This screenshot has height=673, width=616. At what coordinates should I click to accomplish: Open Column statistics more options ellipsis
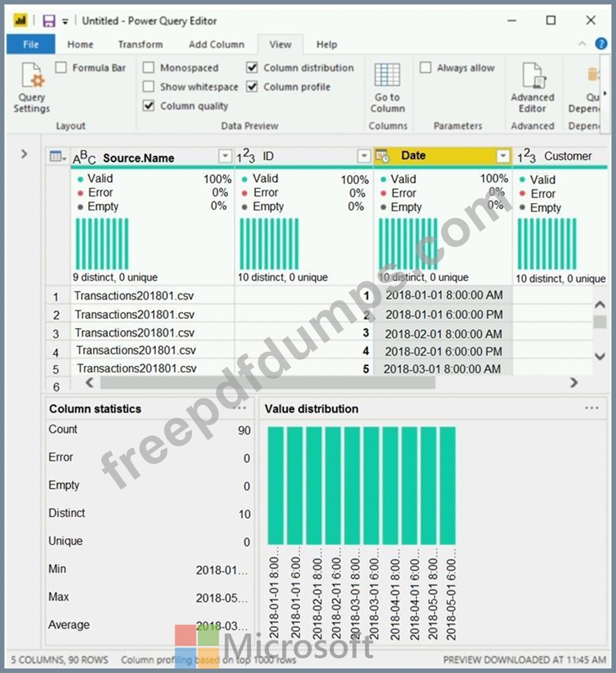click(x=240, y=408)
